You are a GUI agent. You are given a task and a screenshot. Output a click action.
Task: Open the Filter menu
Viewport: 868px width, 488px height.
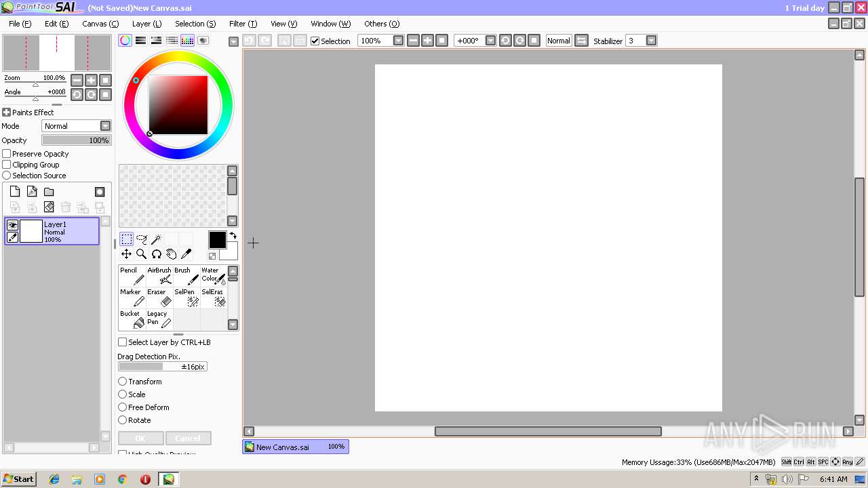pyautogui.click(x=243, y=24)
